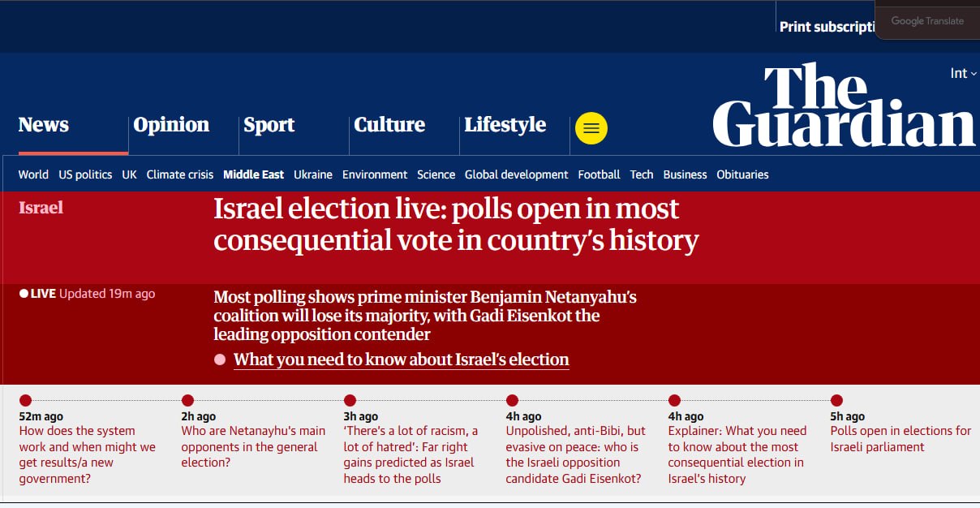The height and width of the screenshot is (508, 980).
Task: Switch to the Opinion section tab
Action: pyautogui.click(x=171, y=125)
